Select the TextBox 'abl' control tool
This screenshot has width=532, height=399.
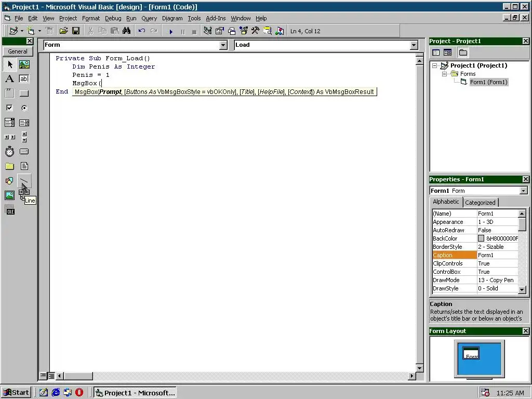point(24,79)
